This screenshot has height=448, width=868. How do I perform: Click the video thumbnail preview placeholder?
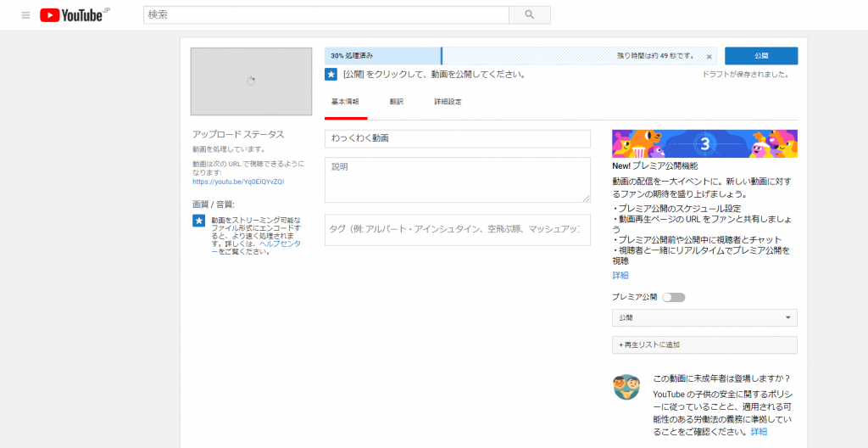(251, 81)
